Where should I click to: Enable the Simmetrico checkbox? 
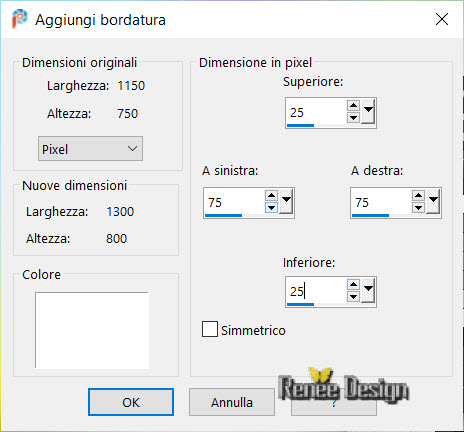pyautogui.click(x=210, y=329)
